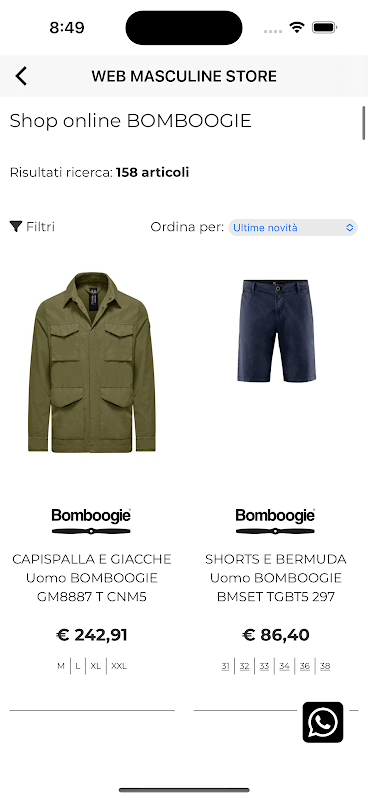The width and height of the screenshot is (368, 800).
Task: Choose size 36 for the shorts
Action: 305,666
